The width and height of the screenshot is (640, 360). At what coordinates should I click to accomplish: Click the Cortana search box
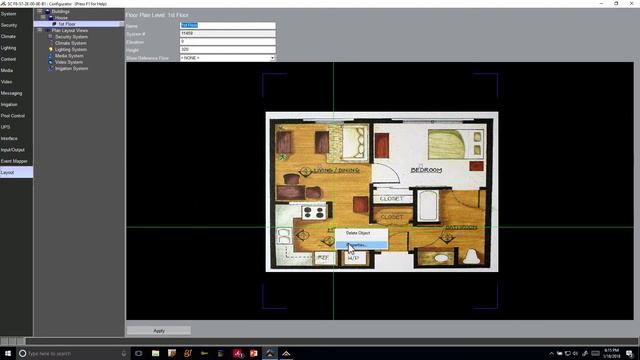click(x=73, y=353)
